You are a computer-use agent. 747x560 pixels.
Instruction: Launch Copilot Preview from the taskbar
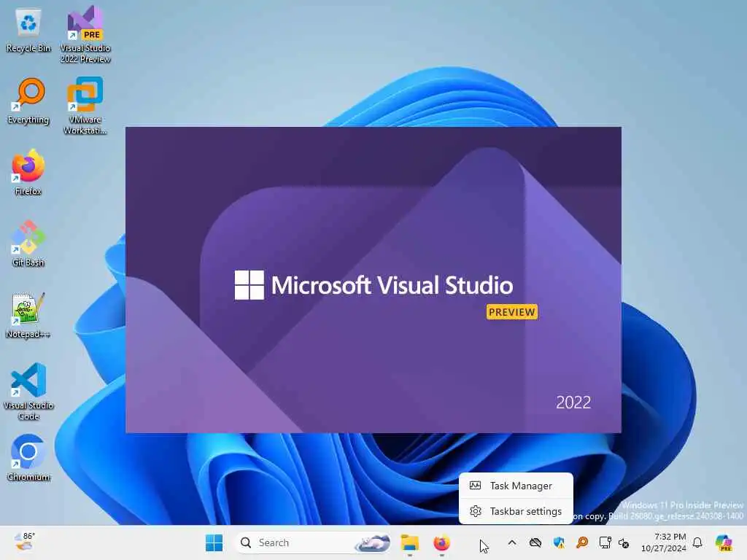[x=724, y=542]
